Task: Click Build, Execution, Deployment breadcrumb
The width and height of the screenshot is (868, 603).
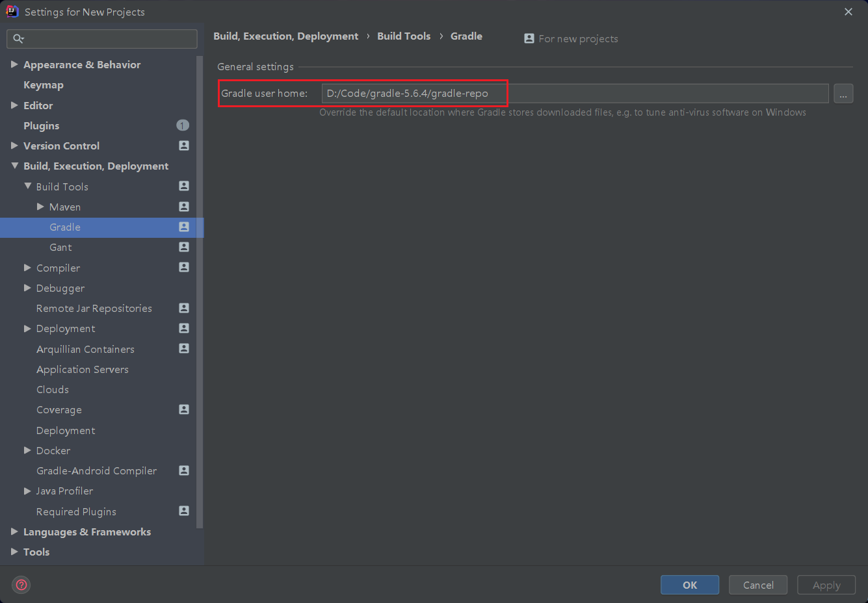Action: point(285,36)
